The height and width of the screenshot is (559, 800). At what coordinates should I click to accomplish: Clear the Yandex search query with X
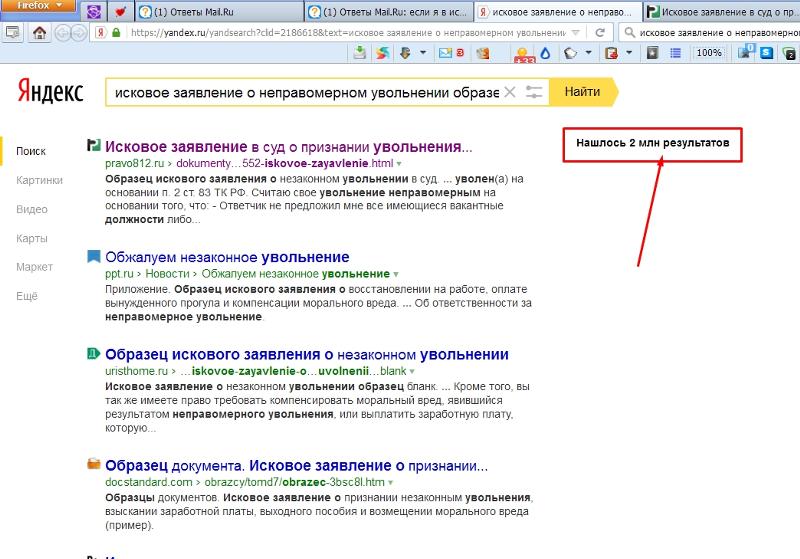coord(510,92)
